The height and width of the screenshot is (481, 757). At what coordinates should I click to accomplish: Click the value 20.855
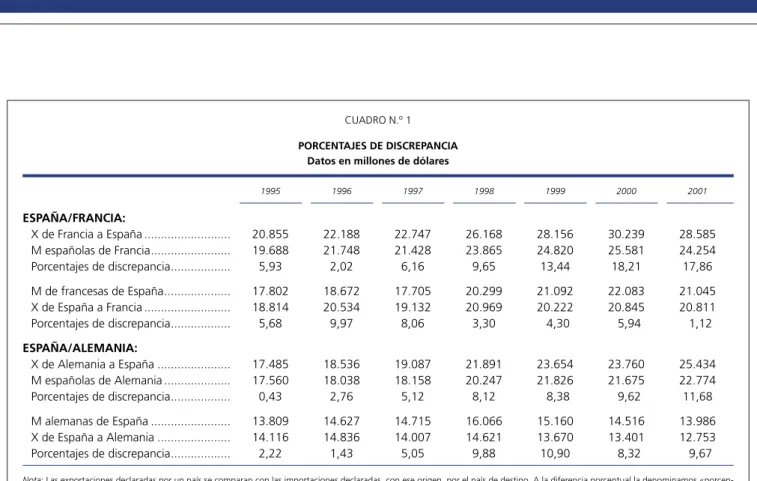pos(270,235)
